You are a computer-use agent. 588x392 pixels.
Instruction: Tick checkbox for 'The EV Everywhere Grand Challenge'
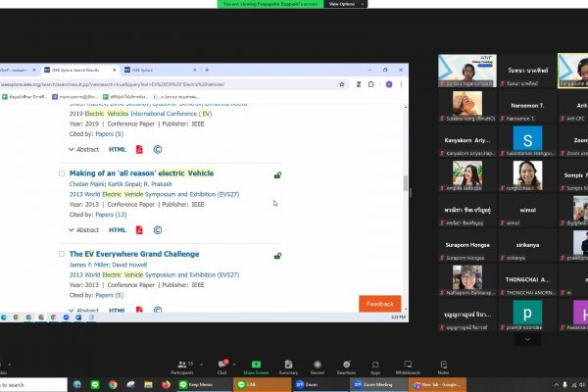(x=62, y=254)
